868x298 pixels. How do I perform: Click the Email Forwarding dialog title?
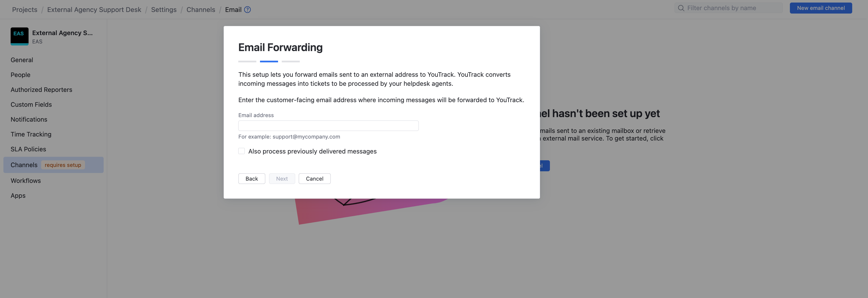tap(280, 47)
